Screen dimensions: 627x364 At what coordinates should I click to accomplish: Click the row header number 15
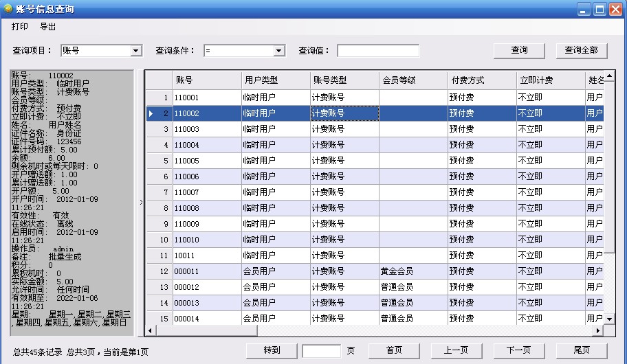pos(159,319)
